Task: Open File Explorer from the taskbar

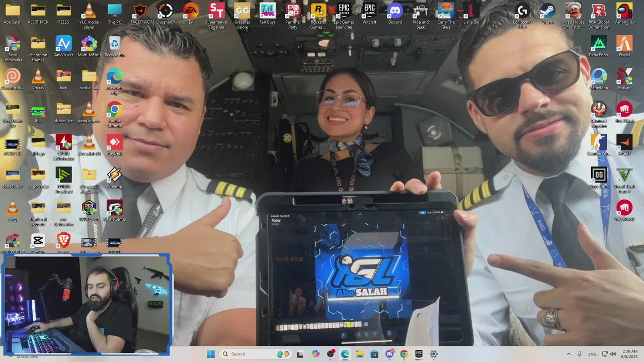Action: click(x=360, y=354)
